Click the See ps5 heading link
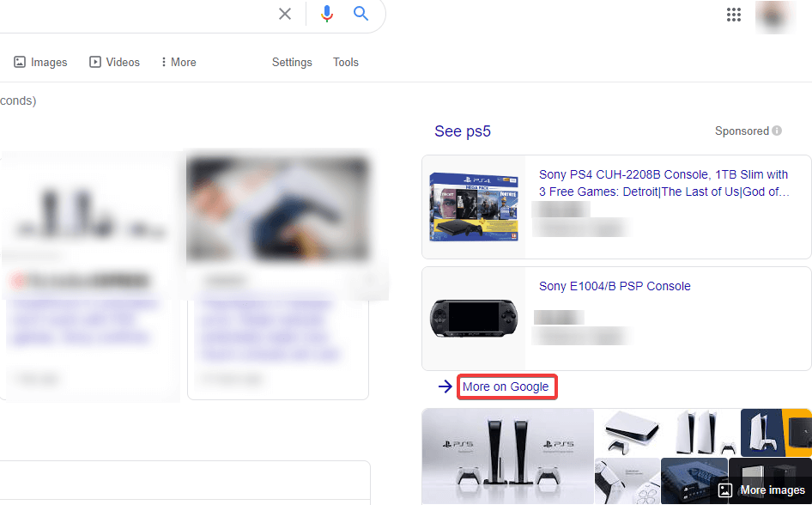This screenshot has width=812, height=505. coord(463,131)
